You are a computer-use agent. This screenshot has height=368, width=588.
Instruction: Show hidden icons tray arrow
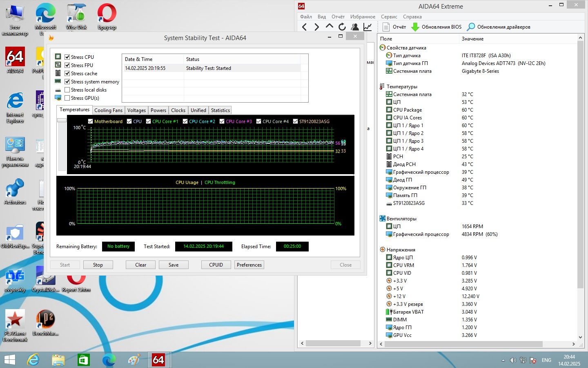pos(503,360)
